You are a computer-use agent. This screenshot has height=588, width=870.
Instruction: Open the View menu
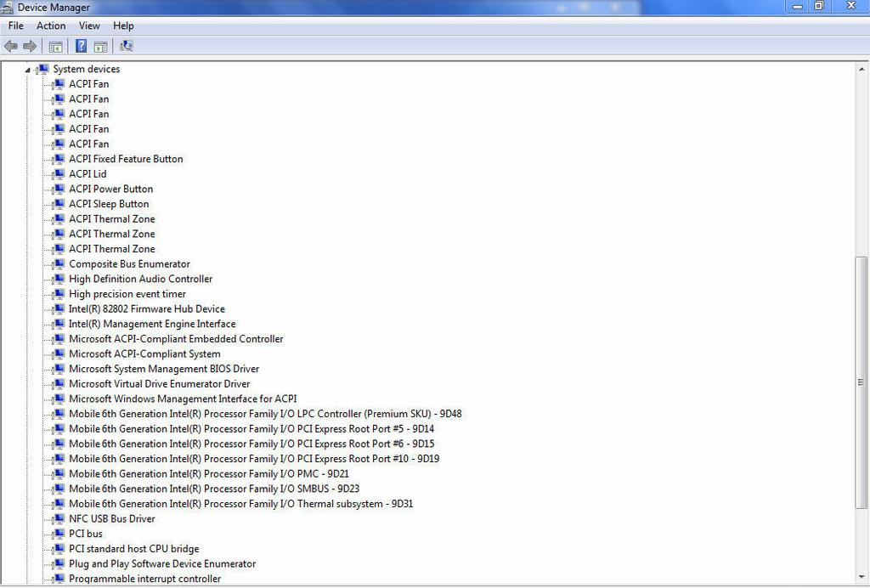click(x=89, y=26)
